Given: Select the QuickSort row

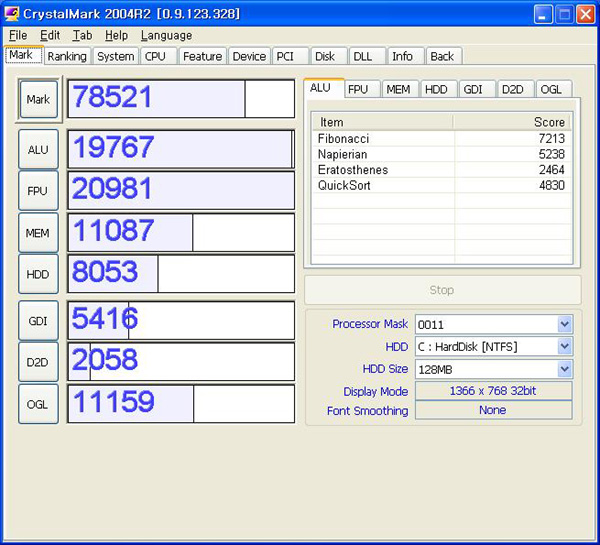Looking at the screenshot, I should (442, 185).
